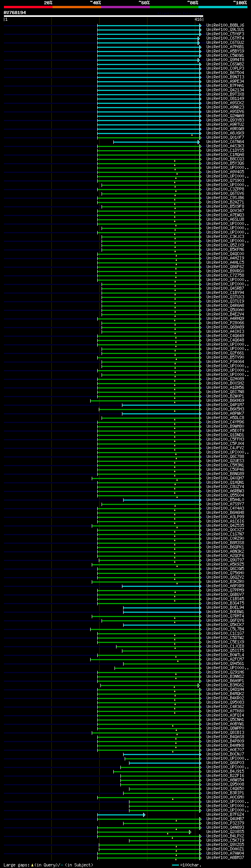This screenshot has width=251, height=868.
Task: Select label UniRef100_Q42134
Action: coord(225,90)
